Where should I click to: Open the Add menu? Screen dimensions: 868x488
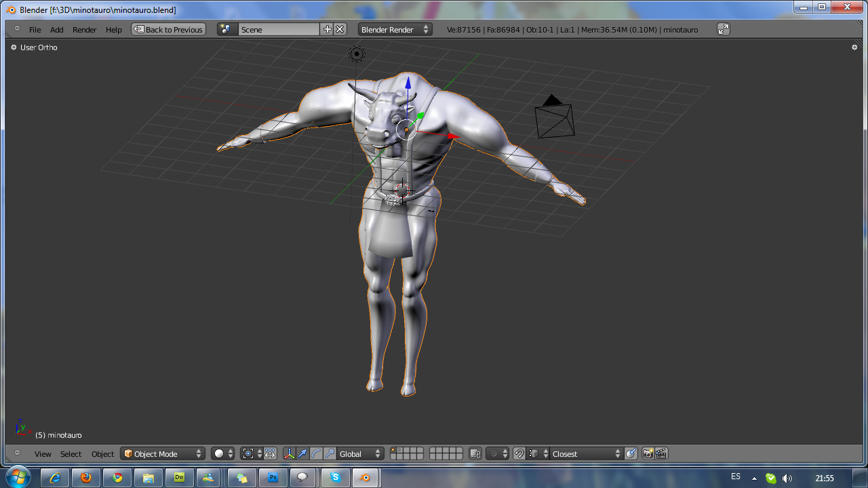(x=56, y=30)
